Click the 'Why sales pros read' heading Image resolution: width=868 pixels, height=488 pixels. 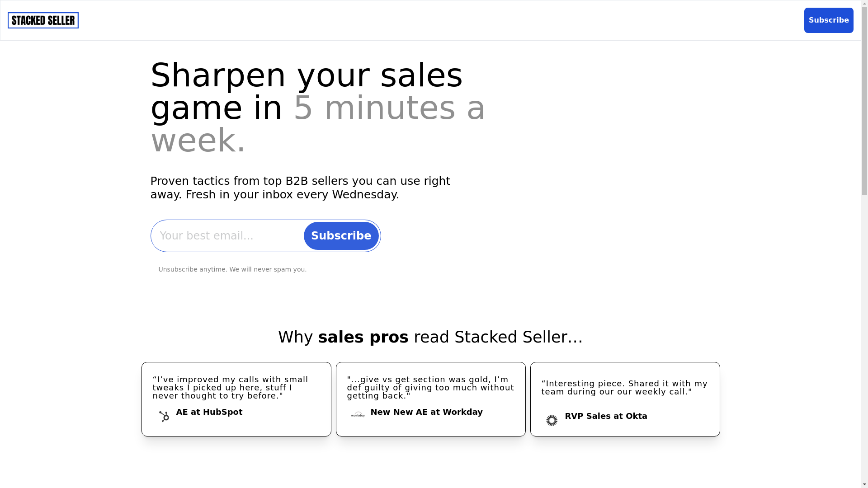tap(430, 337)
